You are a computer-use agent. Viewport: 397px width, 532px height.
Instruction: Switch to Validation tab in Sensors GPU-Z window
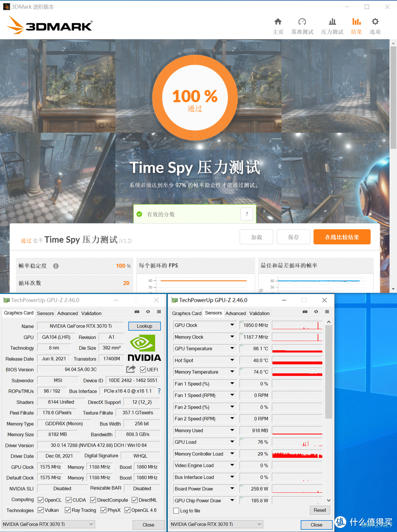(259, 313)
